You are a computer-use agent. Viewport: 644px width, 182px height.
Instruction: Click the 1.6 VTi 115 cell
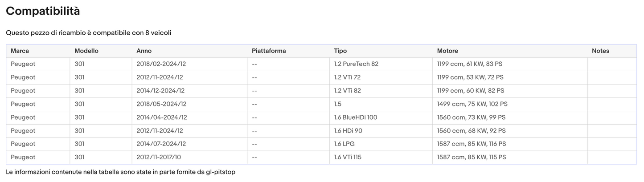(x=348, y=158)
